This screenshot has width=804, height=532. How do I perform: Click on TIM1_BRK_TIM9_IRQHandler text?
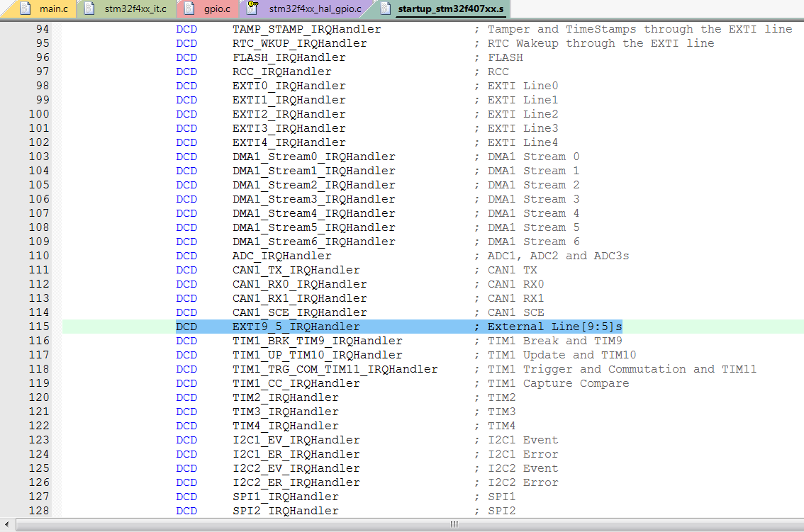tap(318, 341)
